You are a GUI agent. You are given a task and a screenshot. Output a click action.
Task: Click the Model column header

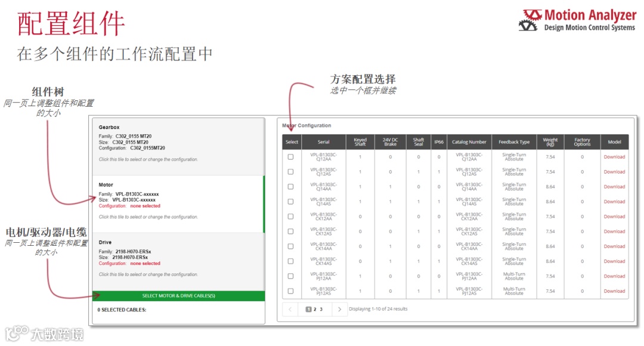coord(614,142)
